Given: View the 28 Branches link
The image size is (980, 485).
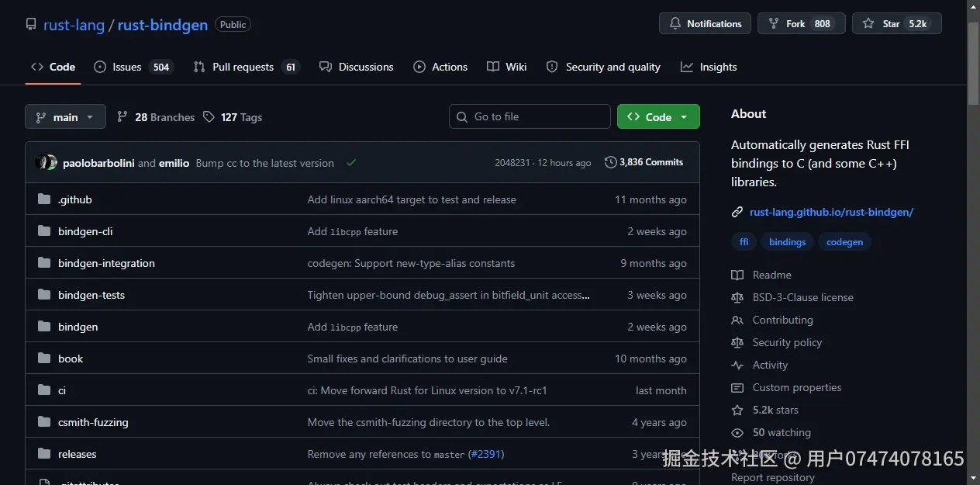Looking at the screenshot, I should (156, 117).
